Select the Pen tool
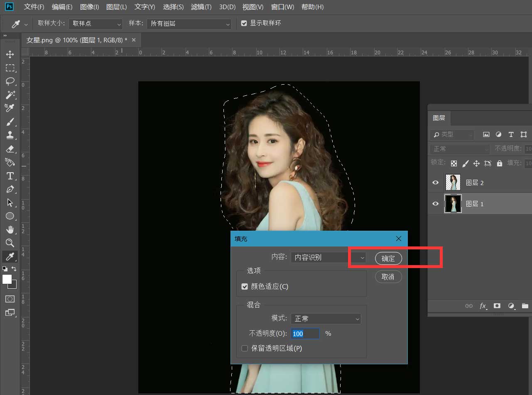Screen dimensions: 532x395 click(x=10, y=189)
